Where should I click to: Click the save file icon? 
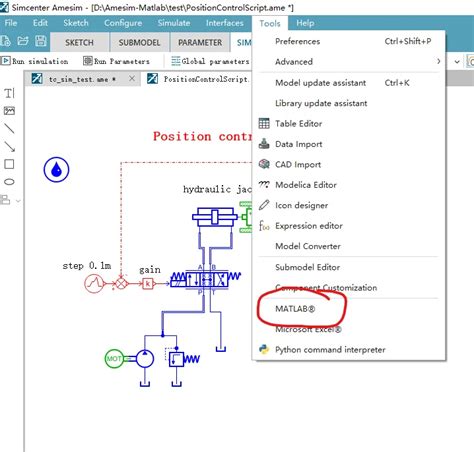tap(41, 41)
